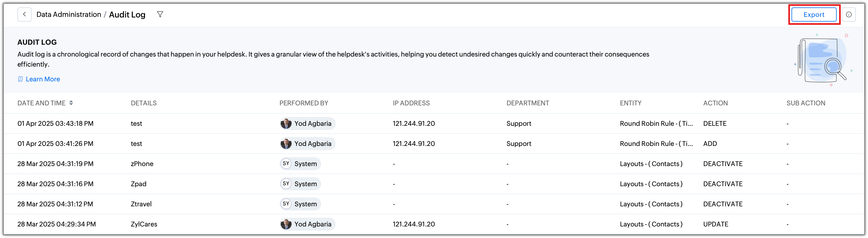
Task: Click the Action column header
Action: [715, 103]
